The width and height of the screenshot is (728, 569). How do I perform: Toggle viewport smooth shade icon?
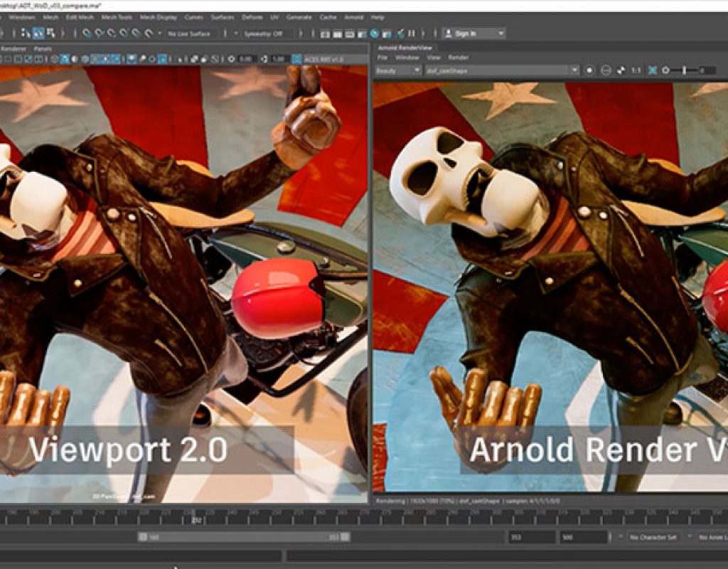(x=64, y=60)
